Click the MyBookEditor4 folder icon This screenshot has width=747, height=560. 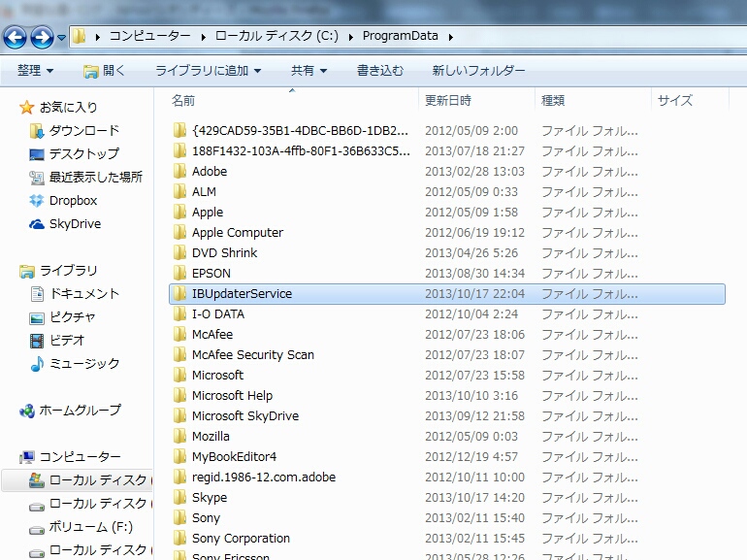(x=179, y=456)
